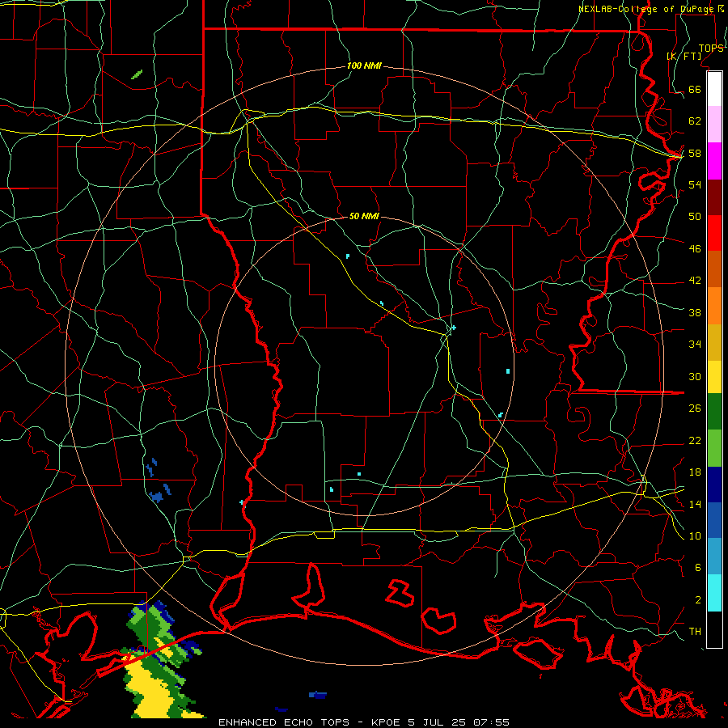Click the 'ENHANCED ECHO TOPS' product title
728x728 pixels.
click(x=284, y=722)
